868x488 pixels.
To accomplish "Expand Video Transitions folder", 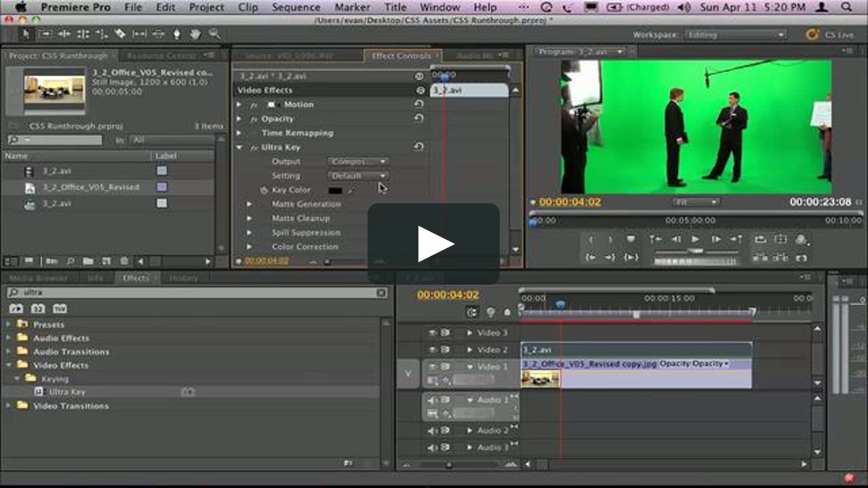I will tap(9, 405).
